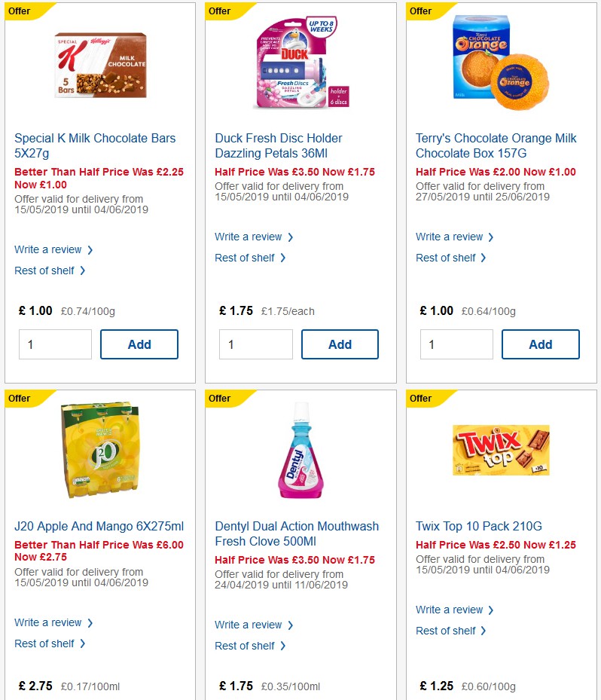The height and width of the screenshot is (700, 601).
Task: Click the Special K quantity input field
Action: [x=54, y=344]
